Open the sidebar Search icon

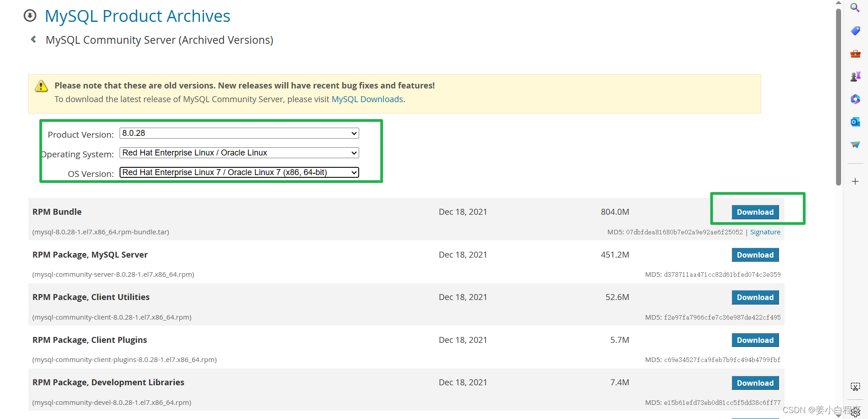tap(855, 8)
